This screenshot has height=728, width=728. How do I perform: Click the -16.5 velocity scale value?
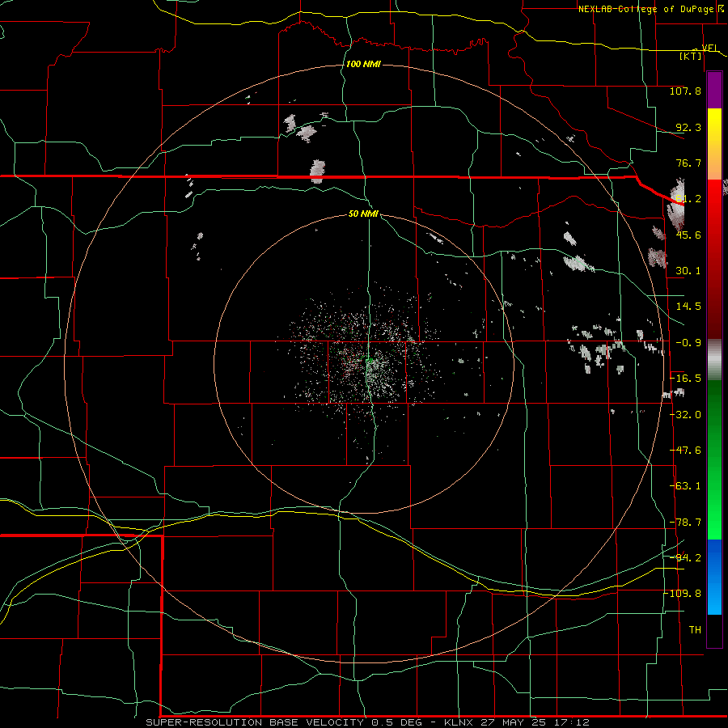click(x=685, y=379)
